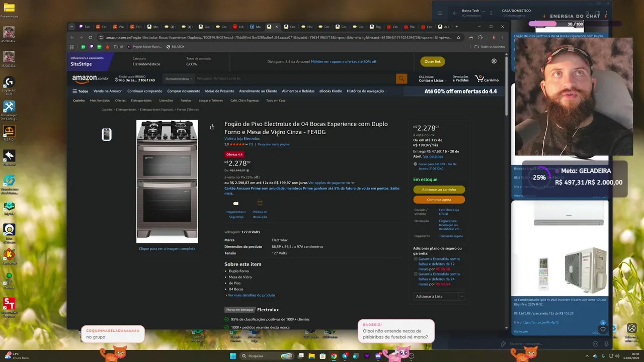The image size is (644, 362).
Task: Open the Todos hamburger menu
Action: pyautogui.click(x=80, y=91)
